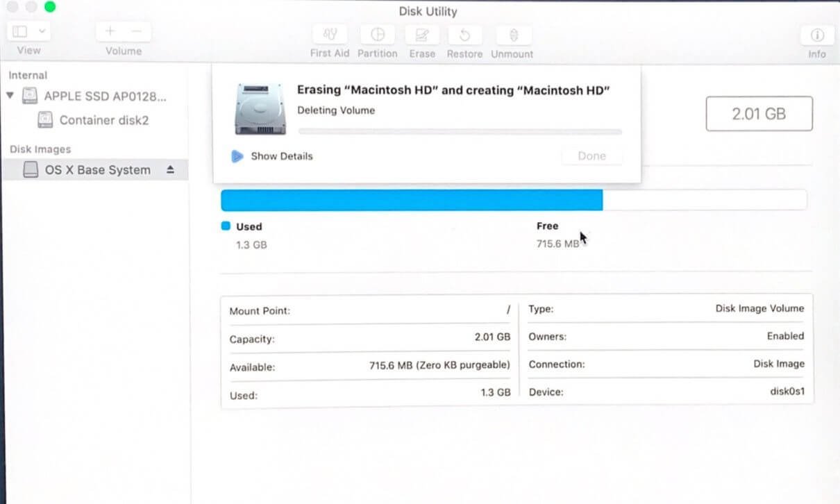Open the View dropdown chevron
The image size is (840, 504).
pos(42,31)
